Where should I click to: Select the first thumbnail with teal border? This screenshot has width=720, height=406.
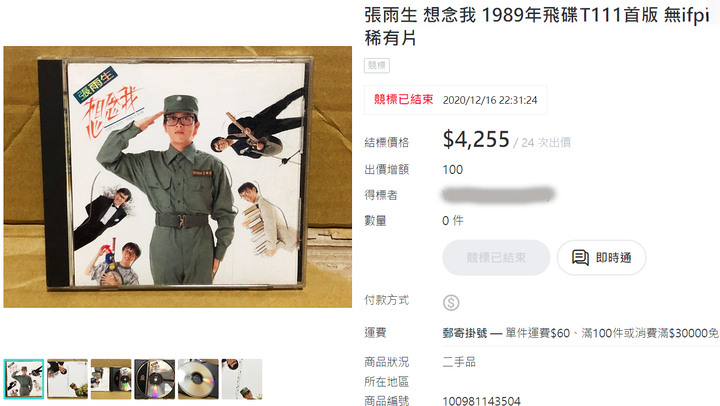(24, 378)
